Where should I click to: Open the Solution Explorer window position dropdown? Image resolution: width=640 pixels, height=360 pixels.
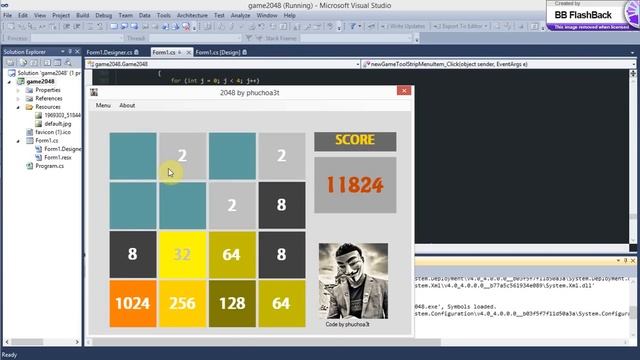[62, 51]
